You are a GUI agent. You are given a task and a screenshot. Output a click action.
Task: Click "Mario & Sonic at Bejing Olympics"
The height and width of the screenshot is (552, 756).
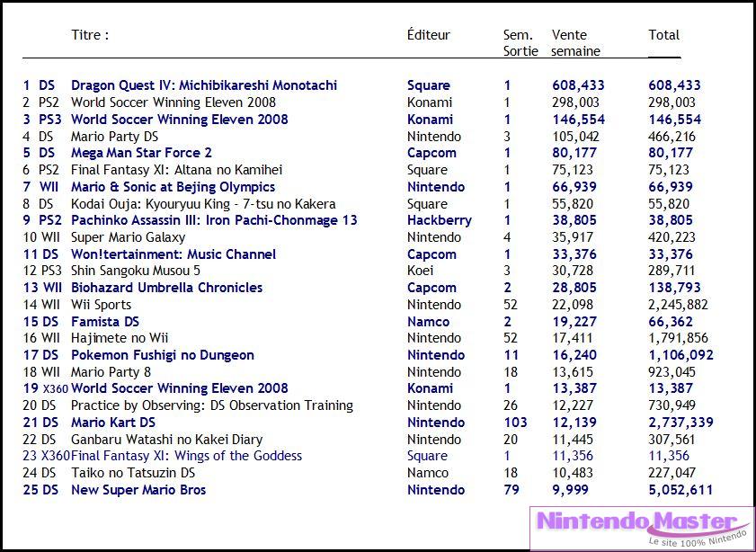173,187
